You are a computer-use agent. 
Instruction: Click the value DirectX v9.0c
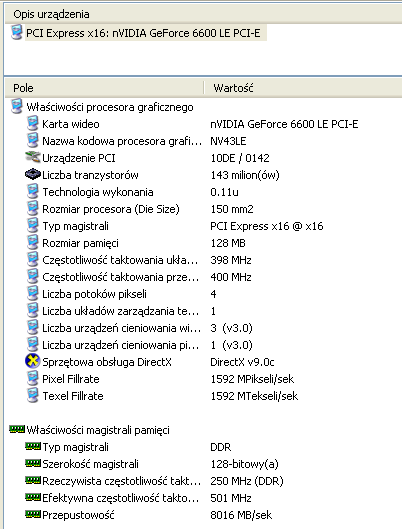[x=242, y=362]
